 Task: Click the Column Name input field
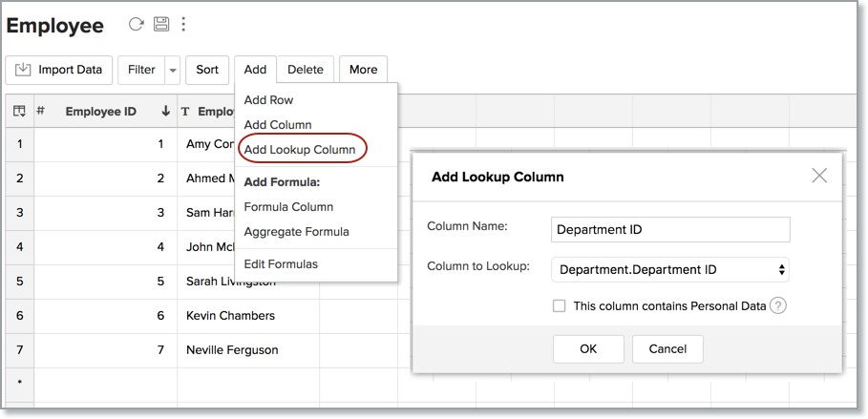click(670, 230)
